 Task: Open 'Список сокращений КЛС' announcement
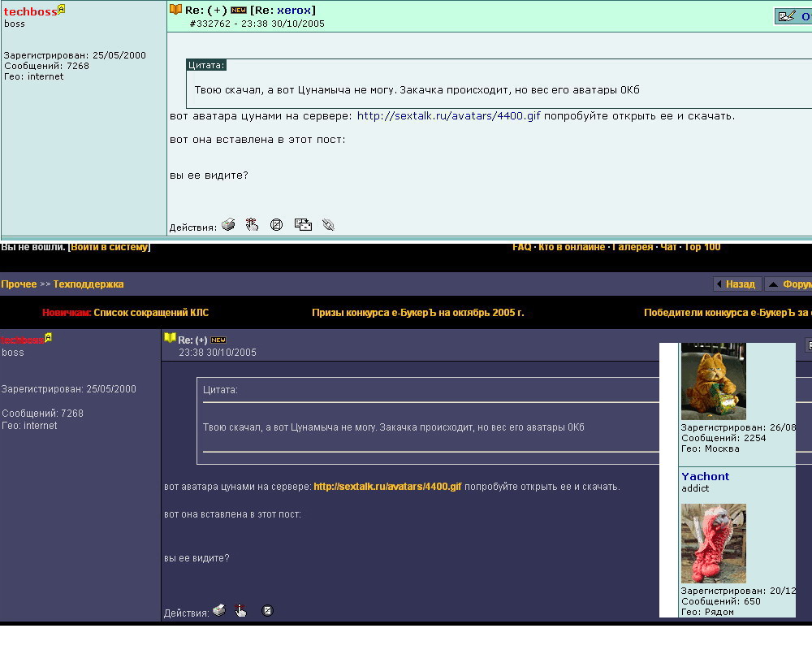tap(151, 313)
